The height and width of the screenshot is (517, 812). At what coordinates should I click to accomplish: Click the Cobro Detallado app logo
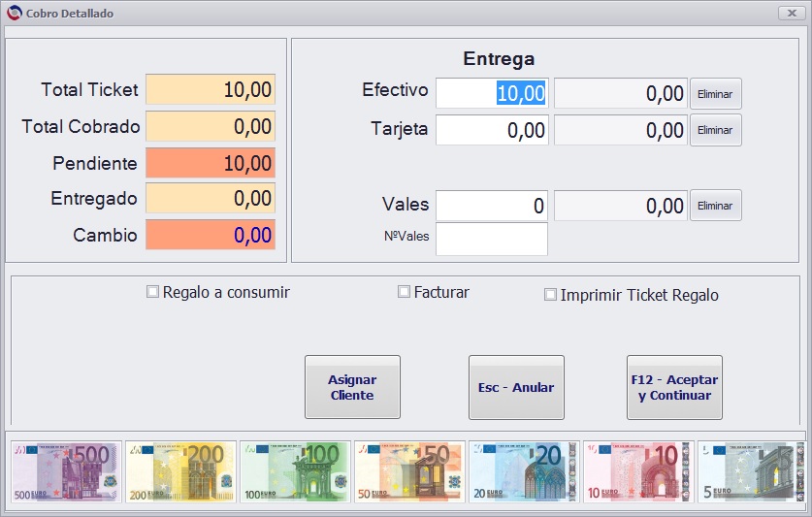pos(15,13)
